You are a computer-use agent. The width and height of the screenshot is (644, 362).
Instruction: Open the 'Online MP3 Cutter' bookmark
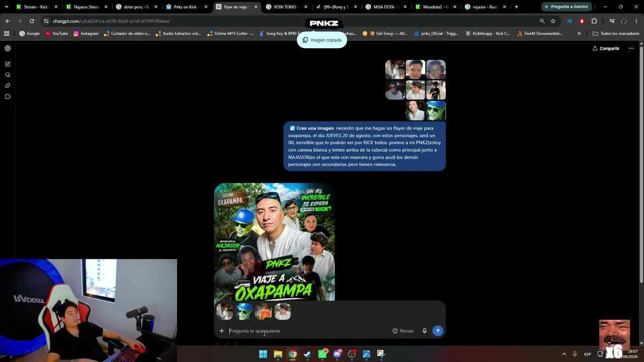click(230, 34)
